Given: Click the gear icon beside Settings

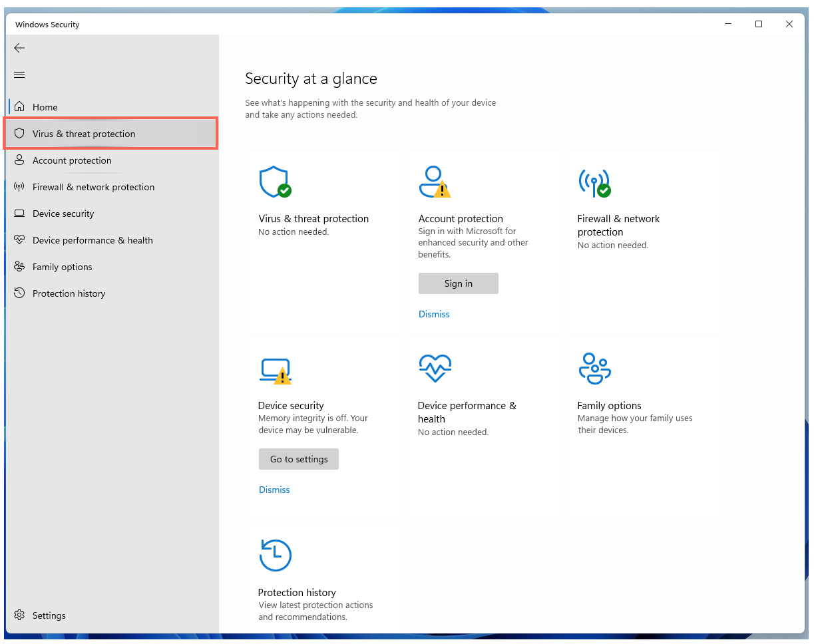Looking at the screenshot, I should click(x=19, y=615).
